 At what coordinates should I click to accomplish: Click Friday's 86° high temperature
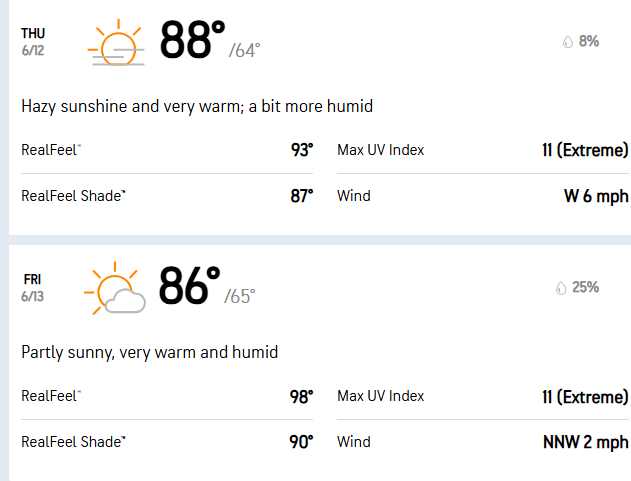[x=189, y=287]
